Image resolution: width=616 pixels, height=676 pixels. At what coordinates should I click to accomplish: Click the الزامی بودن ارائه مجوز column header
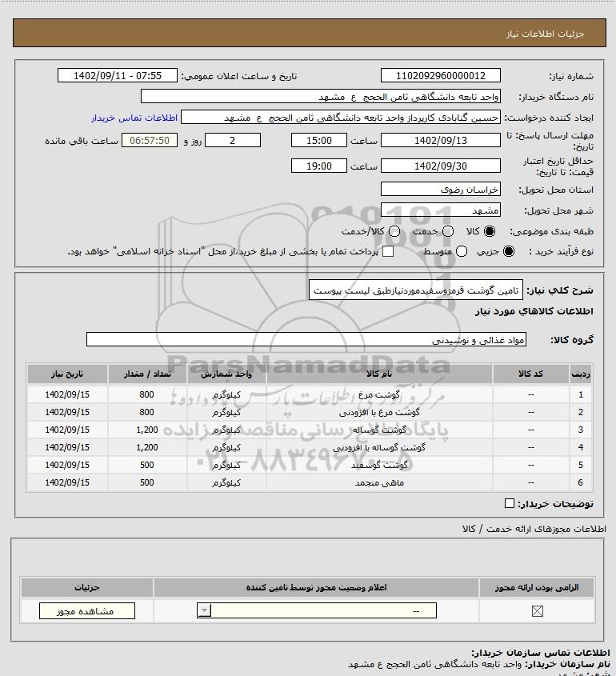tap(537, 587)
